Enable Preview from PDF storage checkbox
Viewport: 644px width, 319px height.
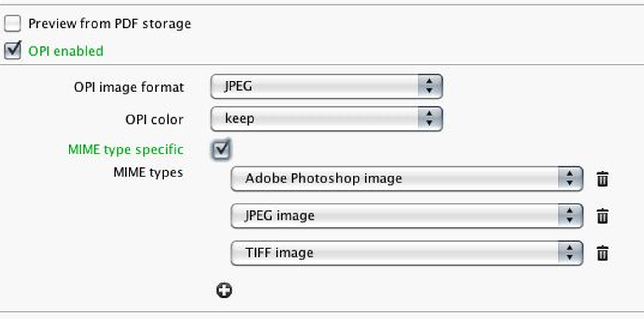[x=13, y=24]
